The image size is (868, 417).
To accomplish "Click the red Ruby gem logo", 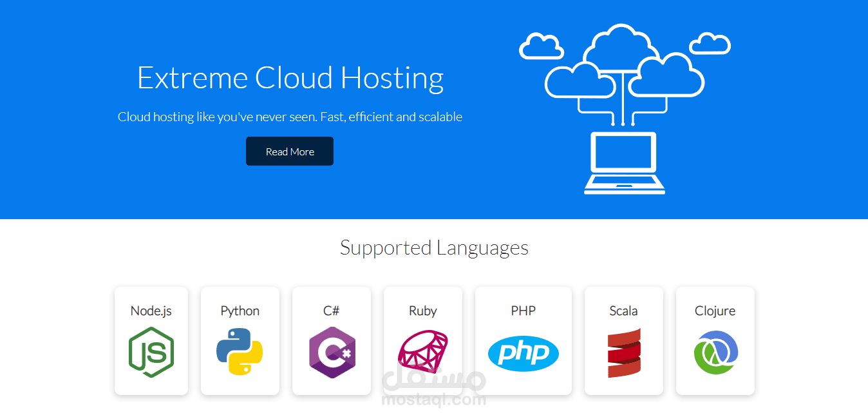I will click(x=423, y=352).
